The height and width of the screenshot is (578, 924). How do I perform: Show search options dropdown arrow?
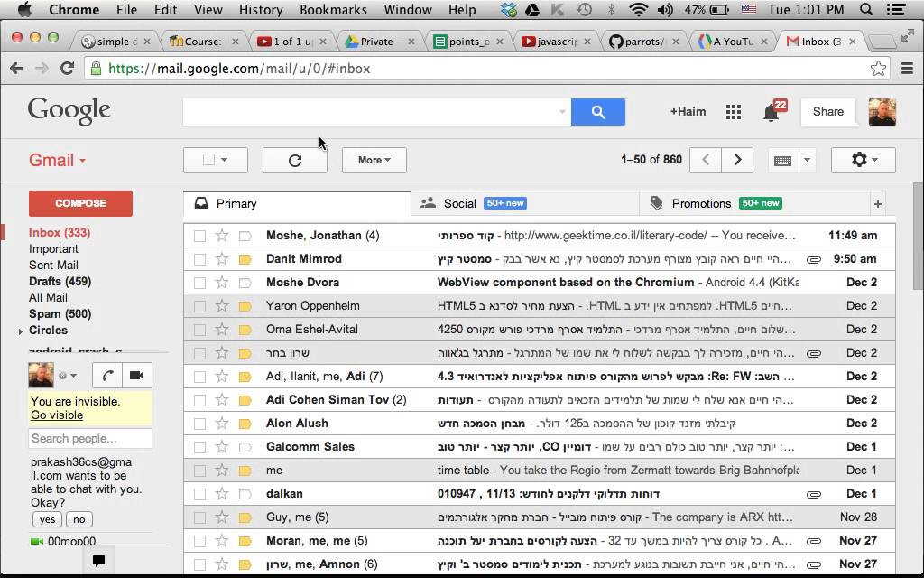(562, 112)
